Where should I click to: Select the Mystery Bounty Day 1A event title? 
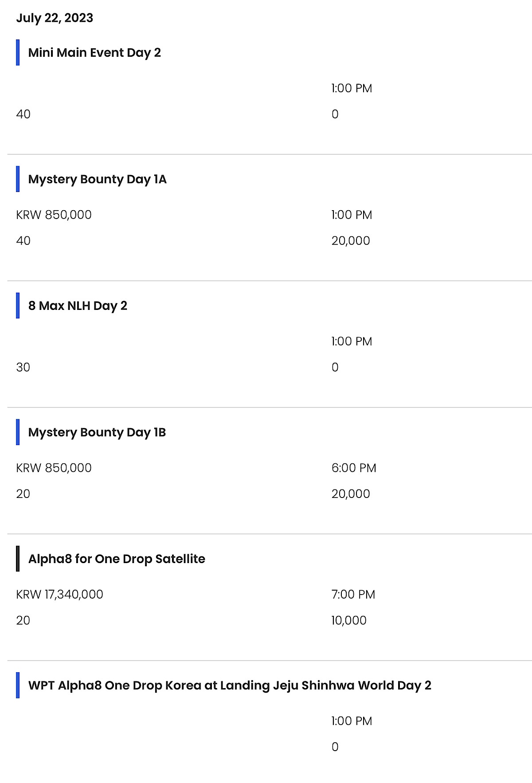(97, 179)
